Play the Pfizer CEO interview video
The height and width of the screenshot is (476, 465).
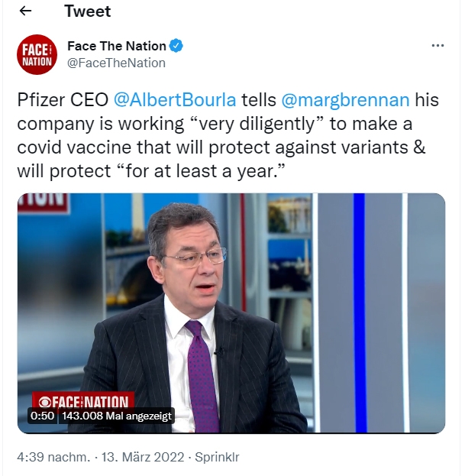point(231,313)
